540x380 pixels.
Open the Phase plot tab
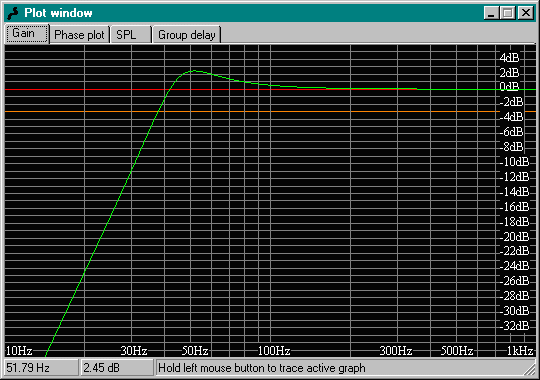tap(79, 35)
